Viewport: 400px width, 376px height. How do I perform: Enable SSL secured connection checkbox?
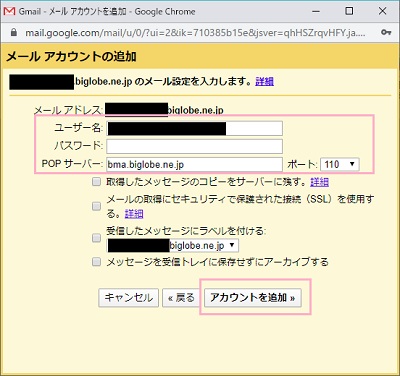tap(96, 206)
